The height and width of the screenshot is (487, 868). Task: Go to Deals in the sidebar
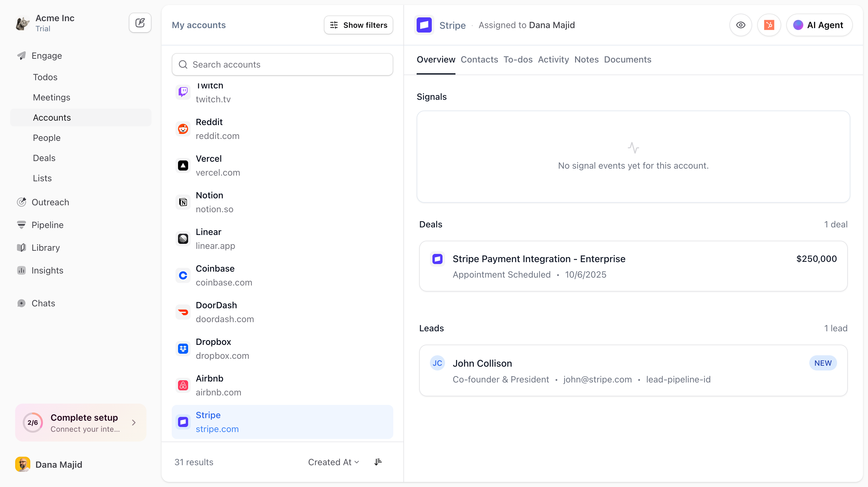44,158
